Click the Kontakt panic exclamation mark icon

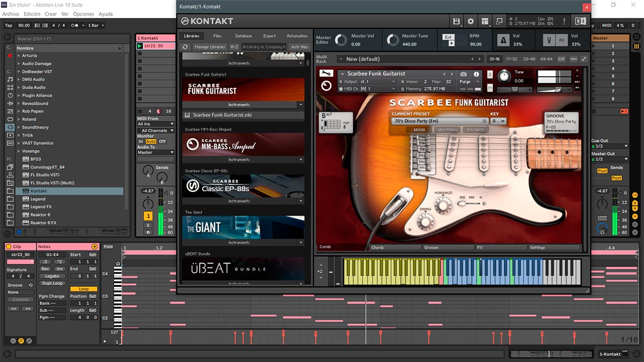click(x=564, y=21)
